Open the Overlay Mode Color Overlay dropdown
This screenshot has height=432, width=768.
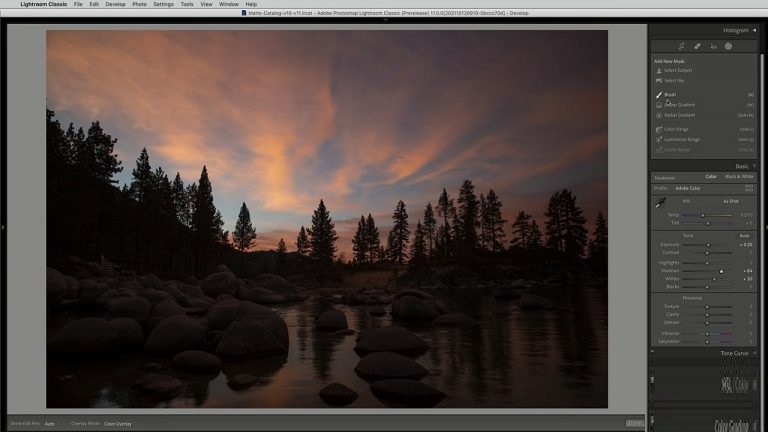point(118,424)
